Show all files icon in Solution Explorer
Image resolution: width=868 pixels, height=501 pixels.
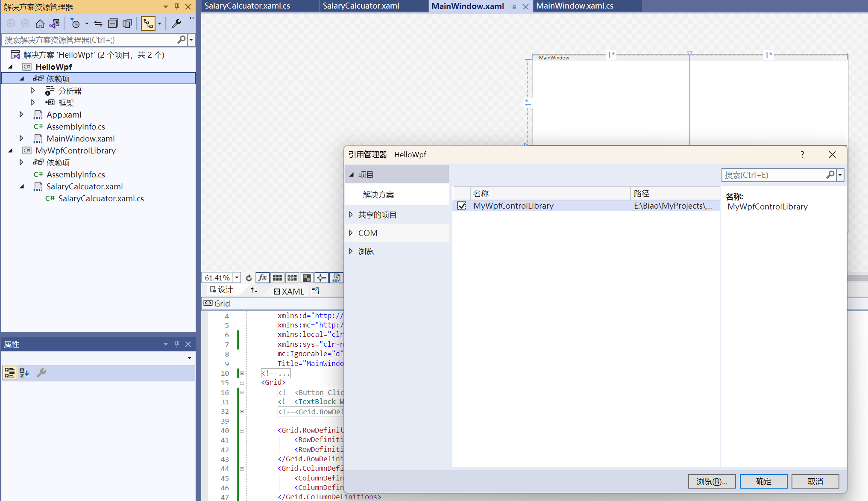[127, 24]
